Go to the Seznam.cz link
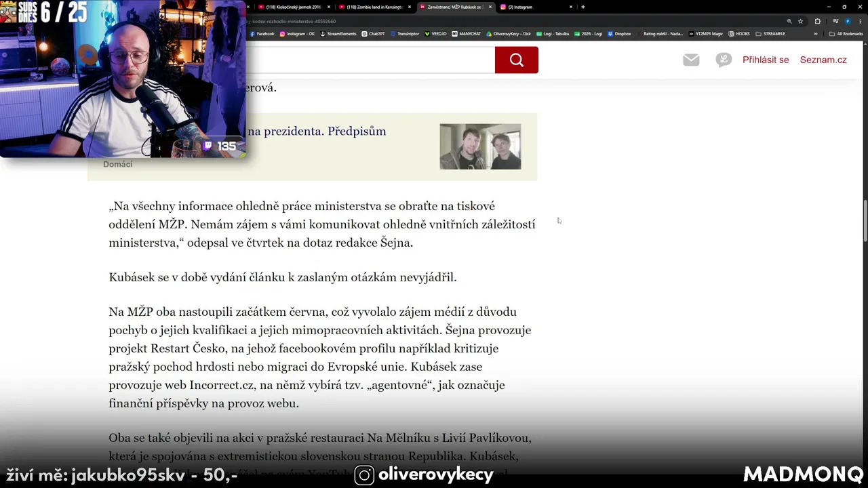Screen dimensions: 868x488 click(x=823, y=60)
